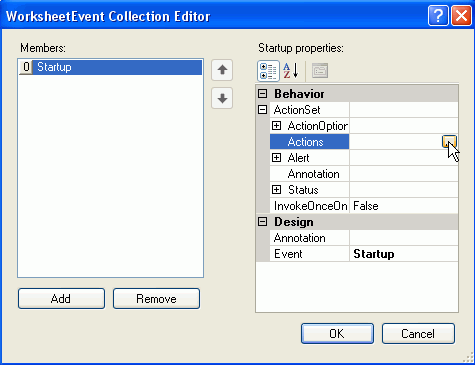Viewport: 475px width, 365px height.
Task: Click the Alert value field
Action: 404,158
